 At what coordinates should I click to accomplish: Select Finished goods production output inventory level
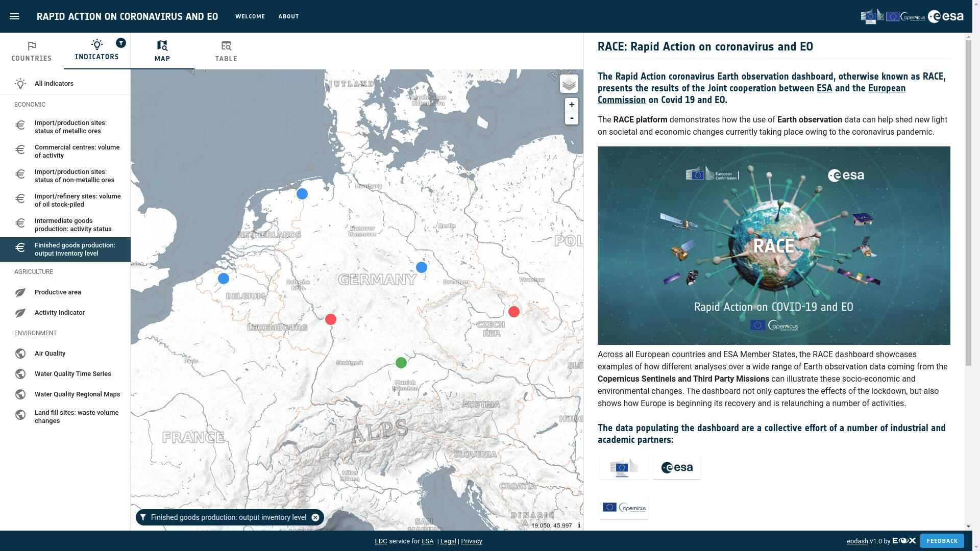pos(65,249)
